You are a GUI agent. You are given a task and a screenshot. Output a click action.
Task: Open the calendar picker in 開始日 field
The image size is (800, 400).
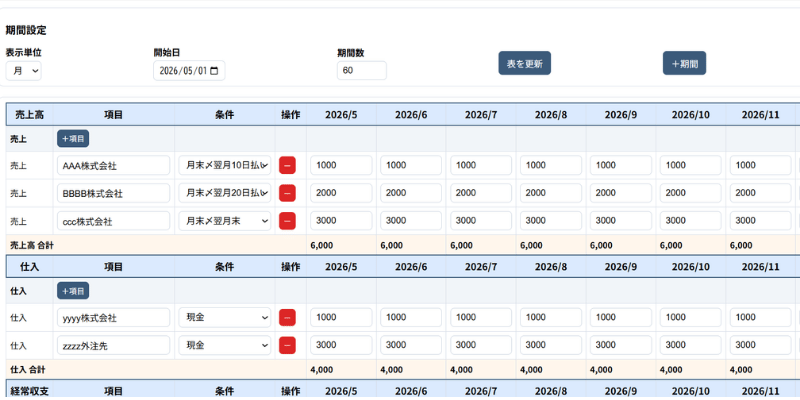214,70
